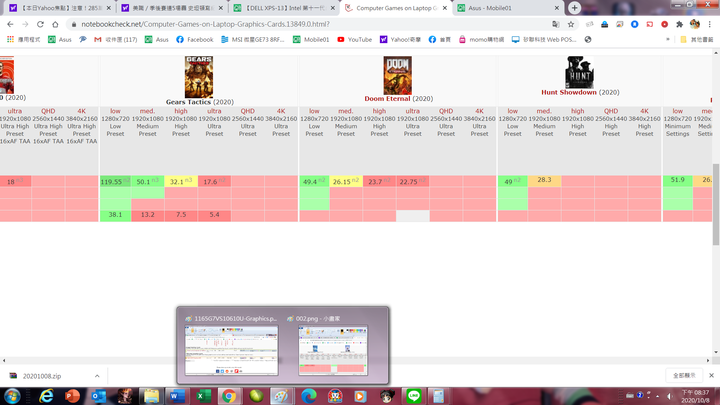Click the 50.1 Gears Tactics medium cell
The width and height of the screenshot is (720, 405).
pyautogui.click(x=147, y=181)
